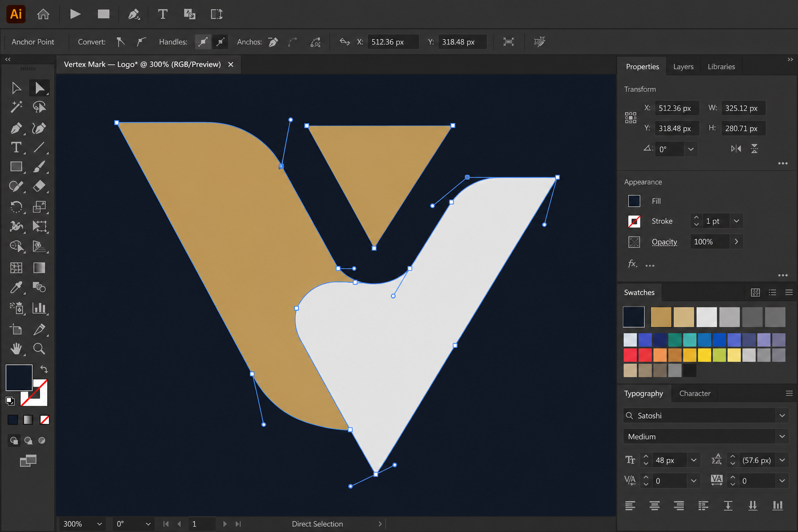Toggle the reference point locator grid
Image resolution: width=798 pixels, height=532 pixels.
pos(631,118)
